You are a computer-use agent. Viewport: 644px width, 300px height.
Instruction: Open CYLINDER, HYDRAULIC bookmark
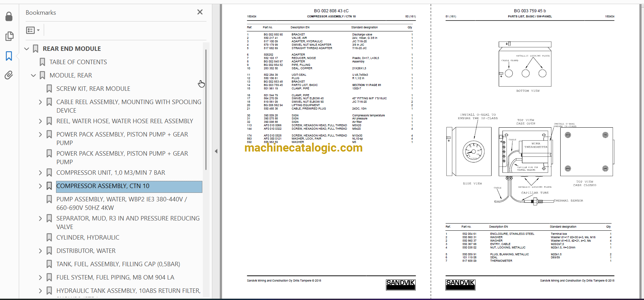tap(88, 238)
